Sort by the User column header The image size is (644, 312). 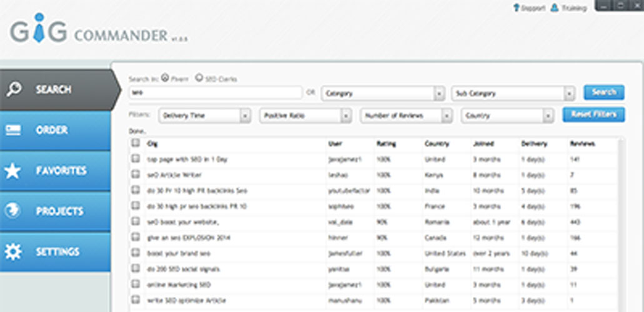coord(335,144)
